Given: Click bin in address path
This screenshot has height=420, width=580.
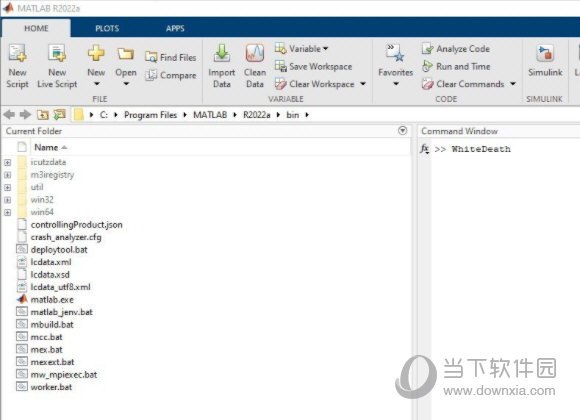Looking at the screenshot, I should click(292, 115).
